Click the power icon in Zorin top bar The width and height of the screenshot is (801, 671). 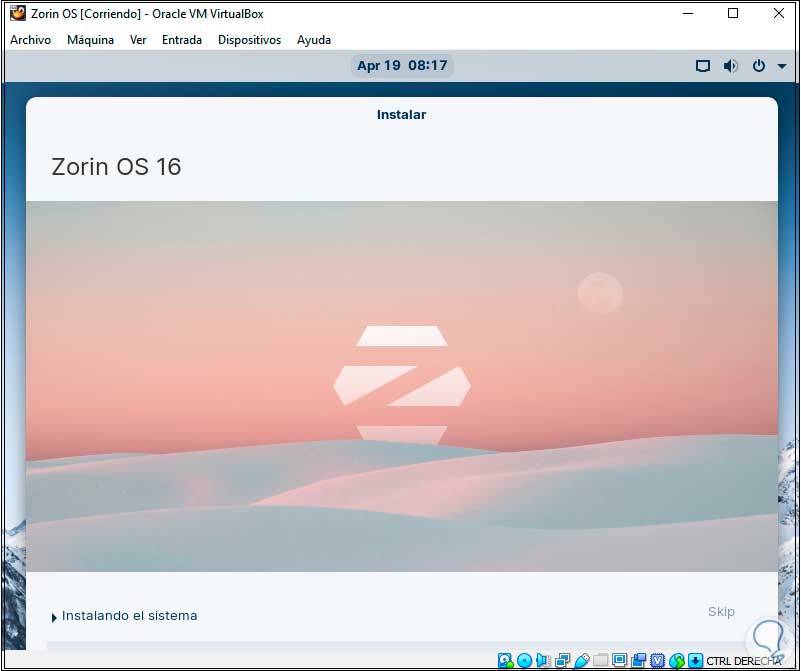click(x=759, y=66)
